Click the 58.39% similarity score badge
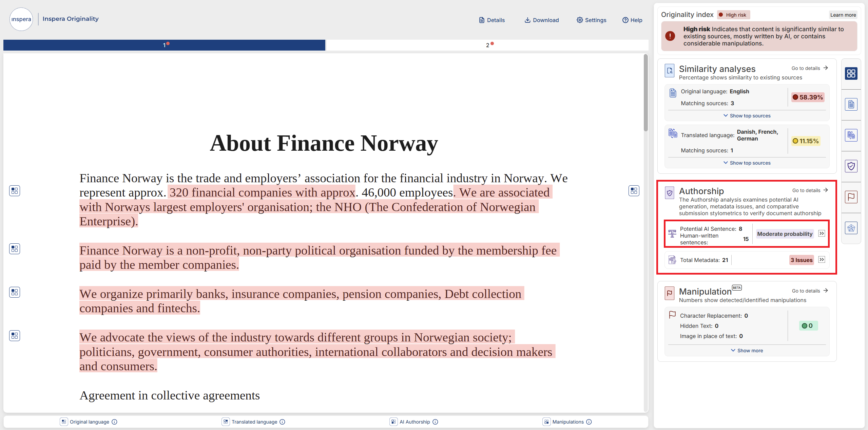 808,97
